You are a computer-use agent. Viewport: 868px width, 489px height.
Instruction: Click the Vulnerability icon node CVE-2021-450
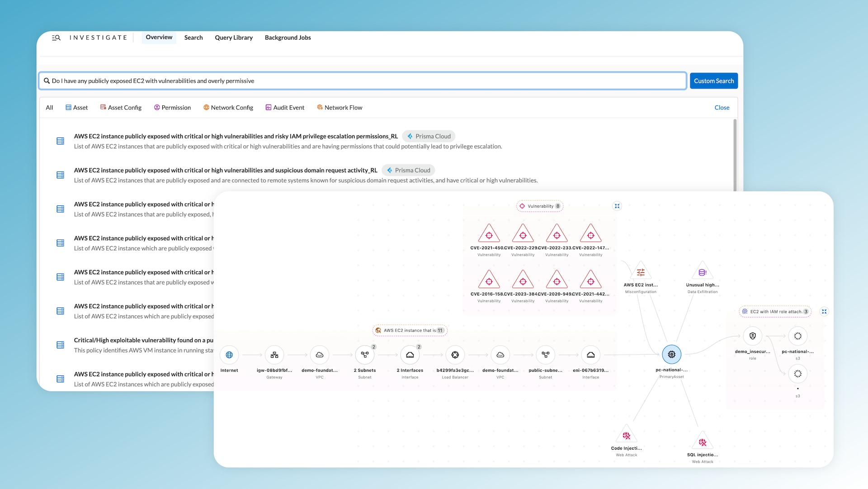[488, 234]
